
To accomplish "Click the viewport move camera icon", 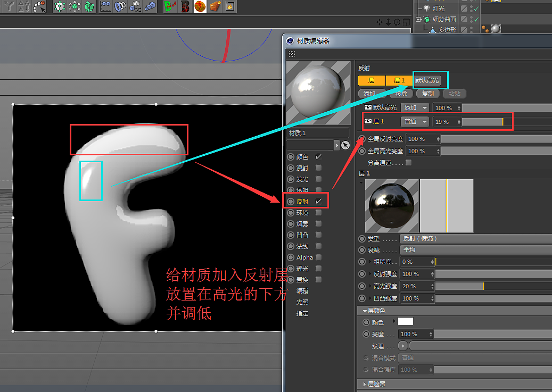I will tap(379, 22).
